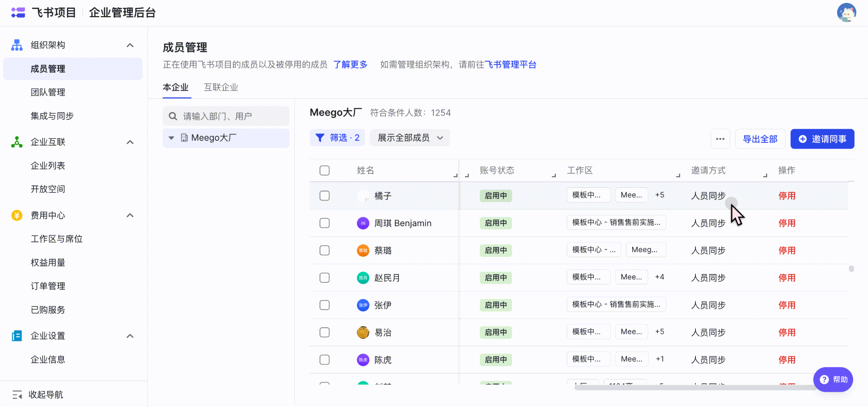
Task: Open 权益用量 in the sidebar
Action: (48, 263)
